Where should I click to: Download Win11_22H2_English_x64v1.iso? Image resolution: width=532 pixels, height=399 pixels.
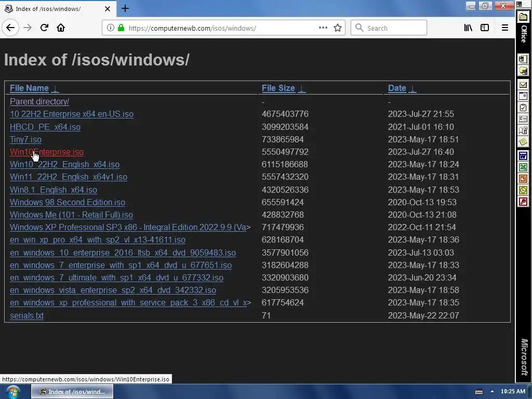[69, 177]
